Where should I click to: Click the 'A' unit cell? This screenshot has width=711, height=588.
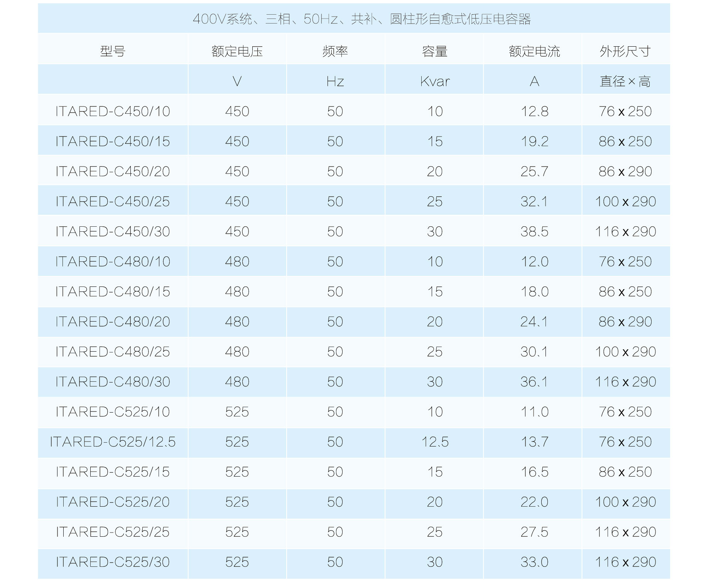(x=534, y=81)
